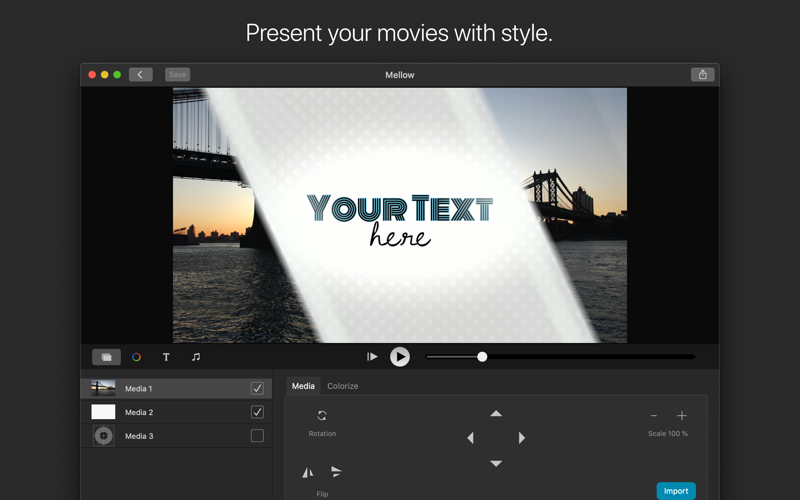The height and width of the screenshot is (500, 800).
Task: Move media up with up arrow
Action: [x=496, y=413]
